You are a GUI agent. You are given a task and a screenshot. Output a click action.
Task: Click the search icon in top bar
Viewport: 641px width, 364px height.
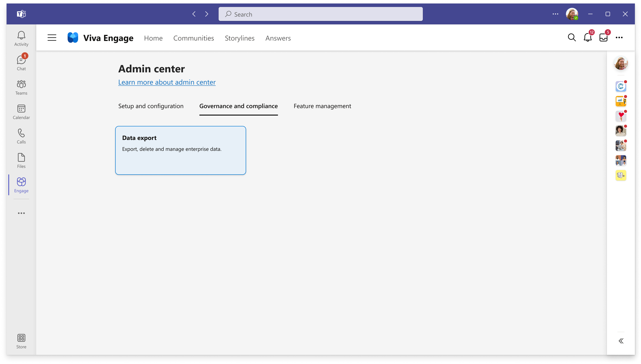click(x=571, y=37)
